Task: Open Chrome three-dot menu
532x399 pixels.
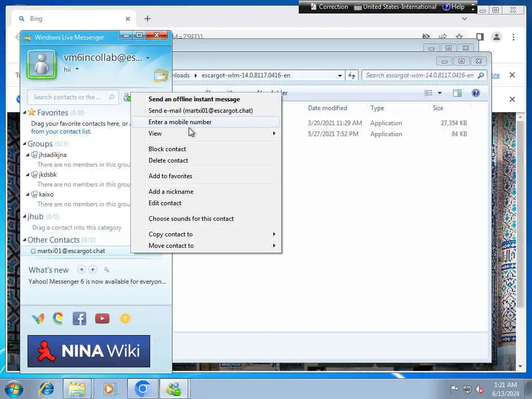Action: pyautogui.click(x=513, y=37)
